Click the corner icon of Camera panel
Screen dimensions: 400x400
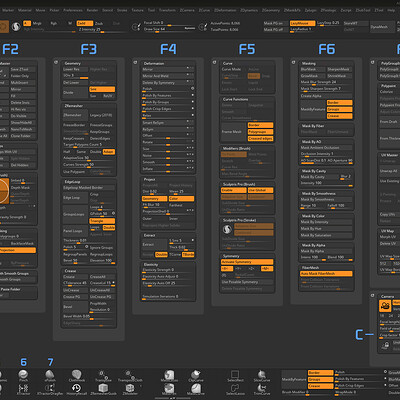click(373, 295)
